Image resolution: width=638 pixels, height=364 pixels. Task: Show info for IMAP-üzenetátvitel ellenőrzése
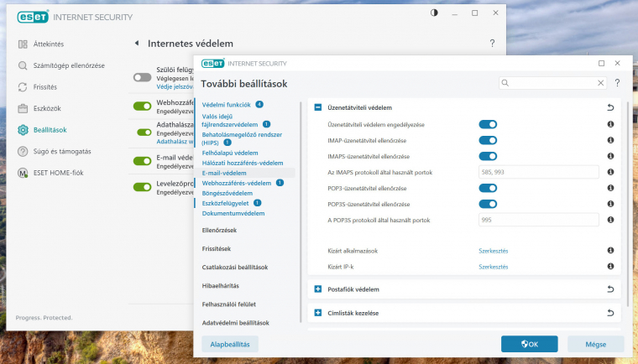tap(610, 140)
